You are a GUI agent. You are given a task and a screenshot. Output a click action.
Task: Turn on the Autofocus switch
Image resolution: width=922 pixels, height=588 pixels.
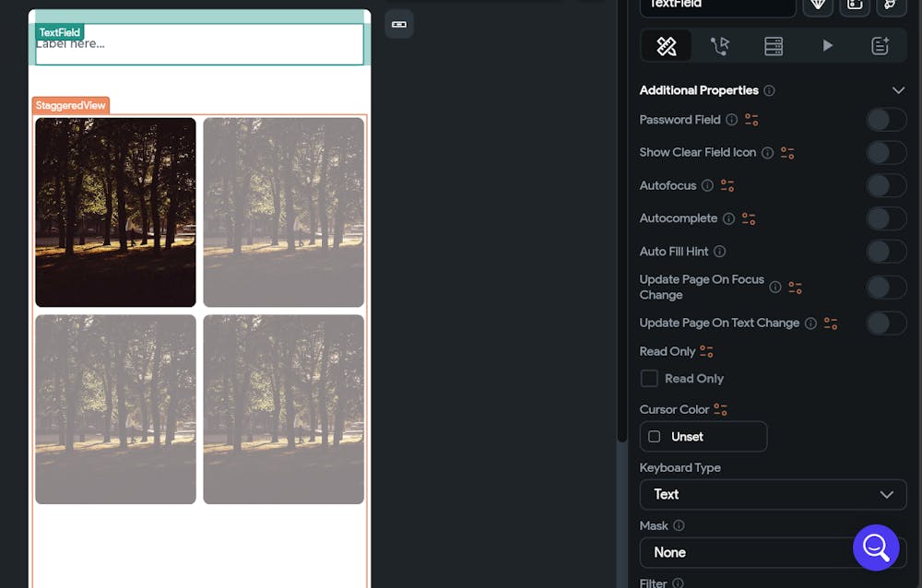[x=887, y=186]
